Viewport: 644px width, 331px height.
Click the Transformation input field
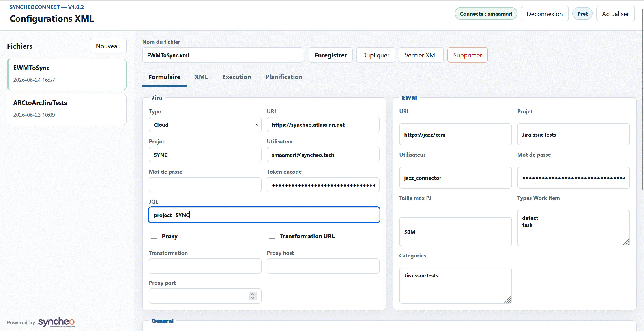point(205,266)
